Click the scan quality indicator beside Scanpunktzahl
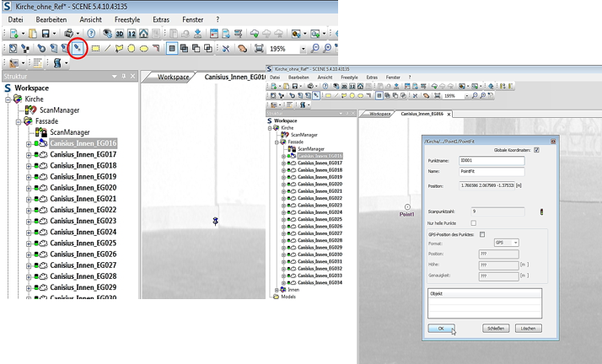The width and height of the screenshot is (602, 364). (542, 211)
